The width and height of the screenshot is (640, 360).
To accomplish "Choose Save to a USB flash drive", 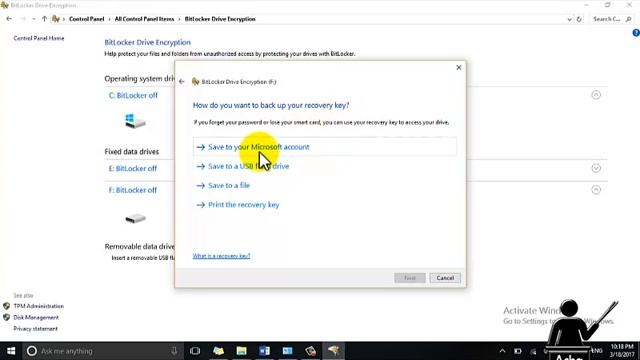I will click(x=249, y=166).
